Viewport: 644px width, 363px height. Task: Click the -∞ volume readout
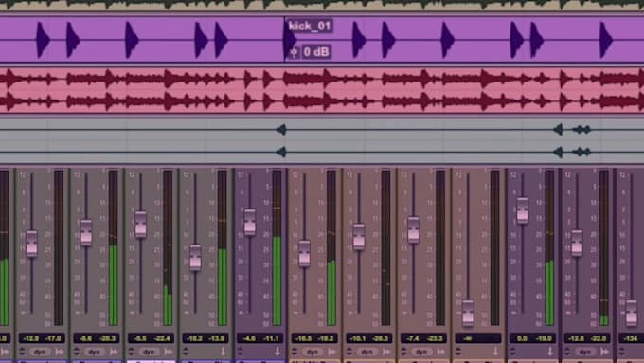[x=468, y=338]
